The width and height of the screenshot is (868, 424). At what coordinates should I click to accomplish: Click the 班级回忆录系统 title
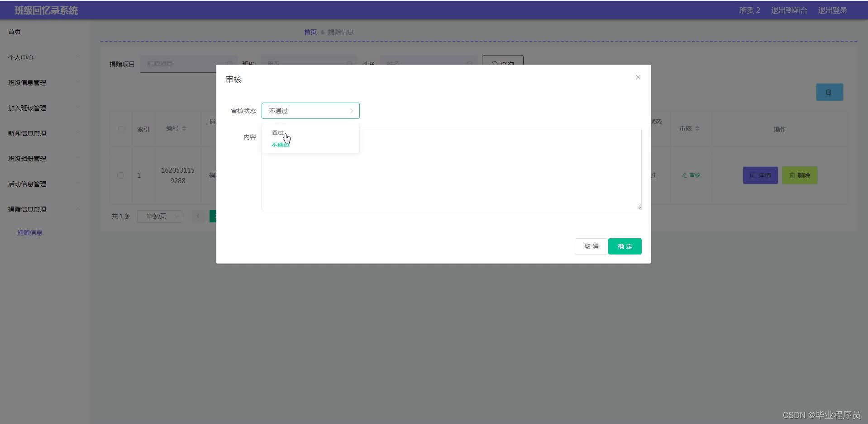tap(46, 10)
